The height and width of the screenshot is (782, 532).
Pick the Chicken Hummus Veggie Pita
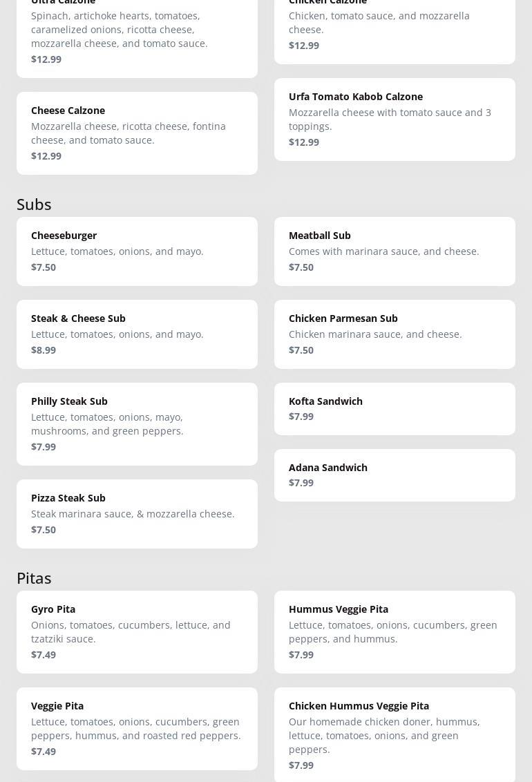[395, 735]
